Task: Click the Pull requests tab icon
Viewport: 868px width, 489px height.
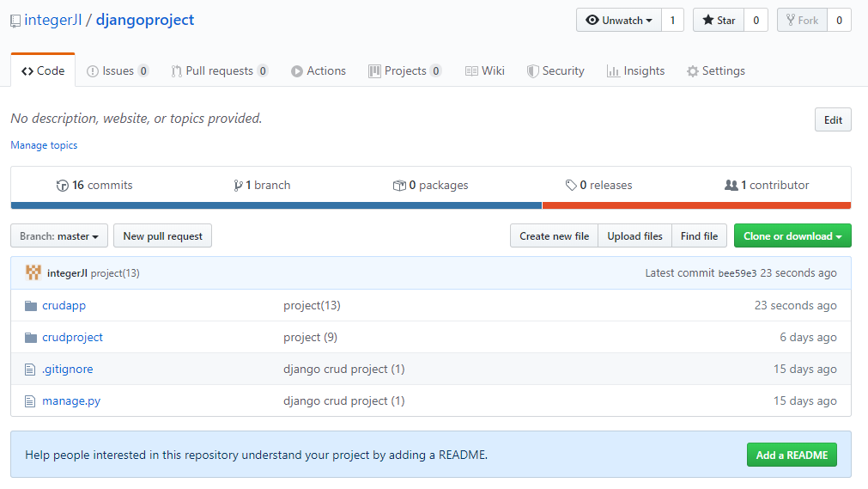Action: (177, 71)
